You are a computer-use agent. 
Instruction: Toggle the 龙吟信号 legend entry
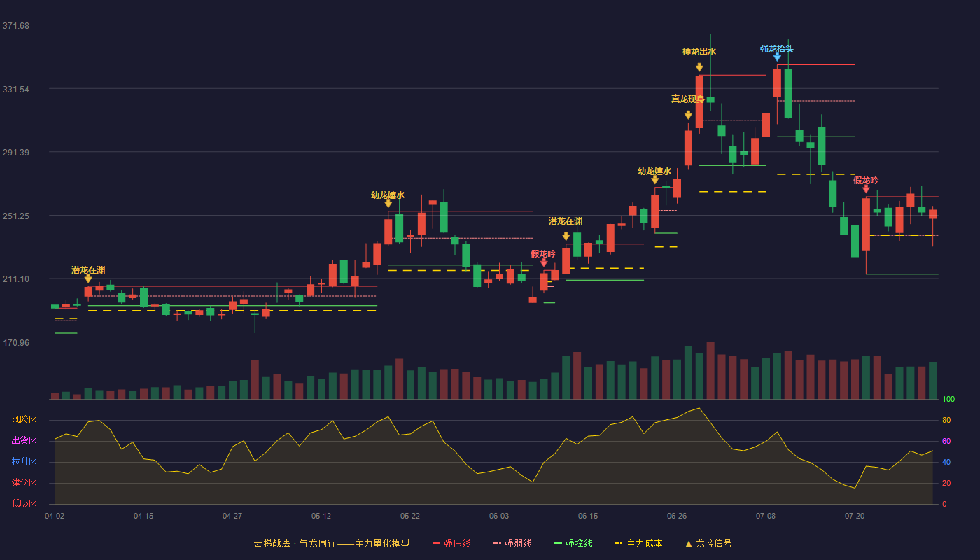tap(708, 543)
